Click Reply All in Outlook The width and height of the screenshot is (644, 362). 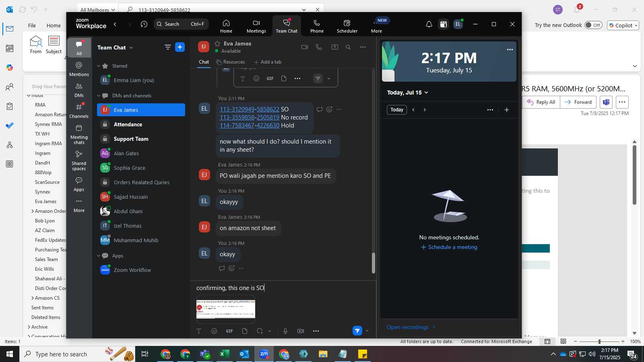[x=541, y=102]
